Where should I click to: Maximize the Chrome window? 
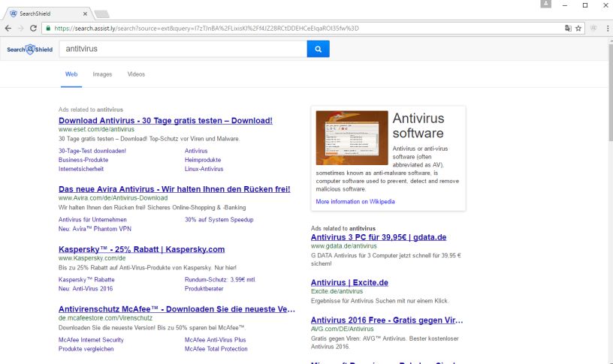coord(585,5)
